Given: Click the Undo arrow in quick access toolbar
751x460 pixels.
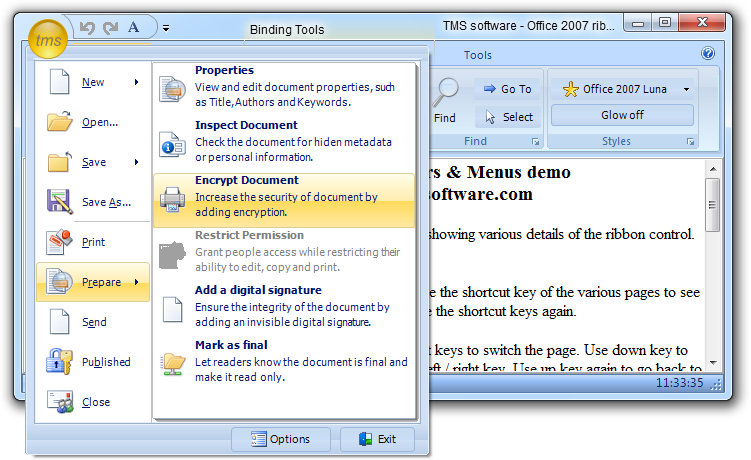Looking at the screenshot, I should 87,28.
